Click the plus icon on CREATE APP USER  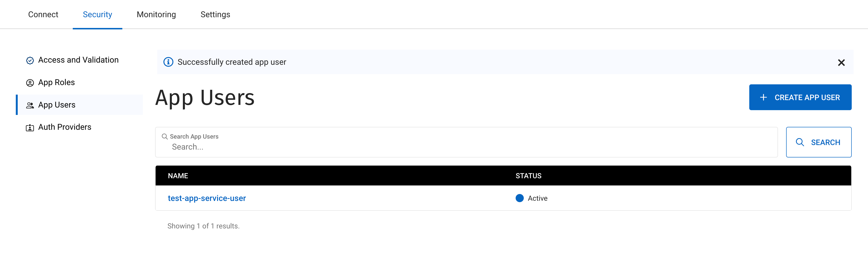[763, 97]
